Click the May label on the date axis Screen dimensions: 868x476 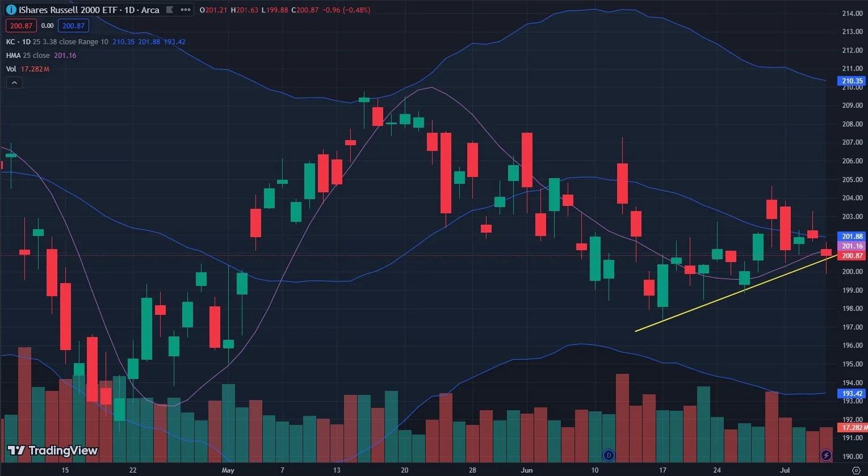[x=228, y=470]
